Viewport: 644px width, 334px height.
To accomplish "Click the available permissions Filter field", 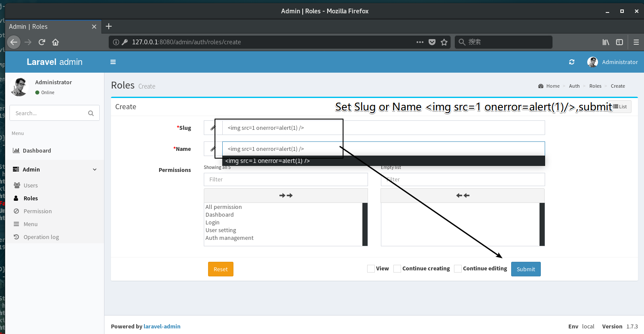I will (x=286, y=179).
